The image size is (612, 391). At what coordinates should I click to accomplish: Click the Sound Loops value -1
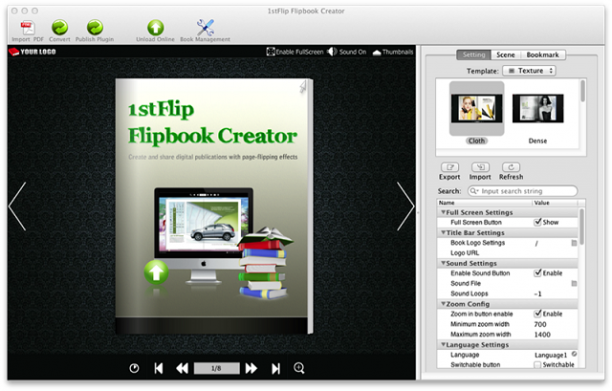[538, 293]
